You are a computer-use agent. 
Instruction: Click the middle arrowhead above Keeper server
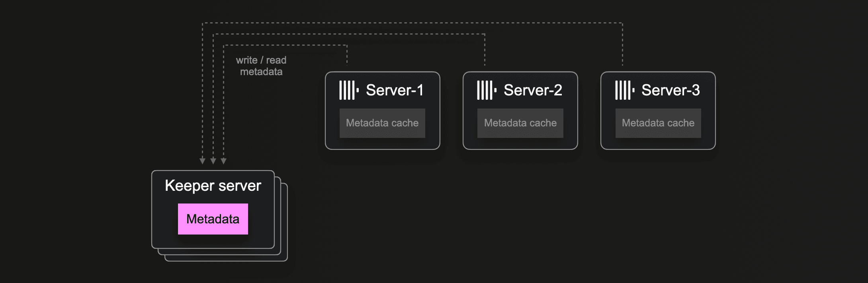coord(213,161)
